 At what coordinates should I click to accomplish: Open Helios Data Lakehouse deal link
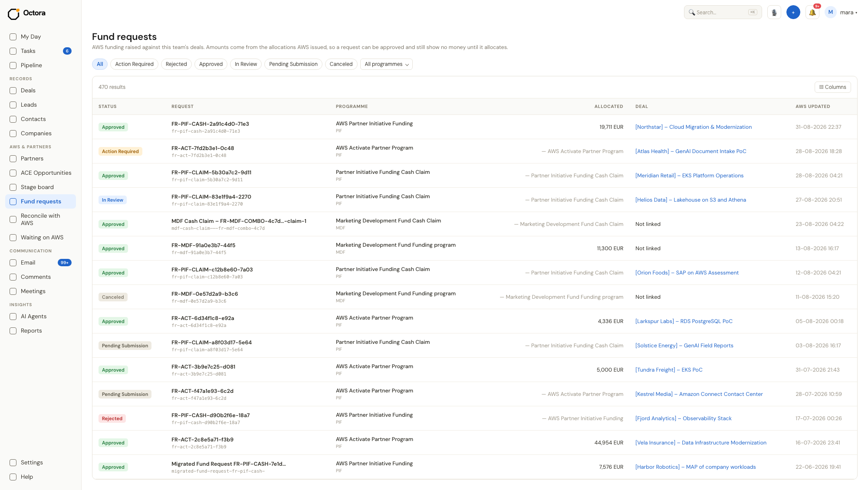[x=691, y=200]
